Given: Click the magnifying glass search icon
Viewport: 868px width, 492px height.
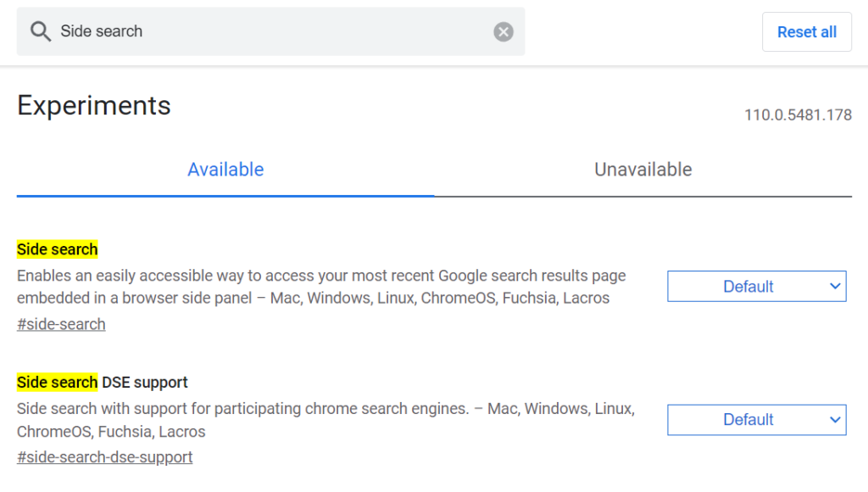Looking at the screenshot, I should 41,31.
